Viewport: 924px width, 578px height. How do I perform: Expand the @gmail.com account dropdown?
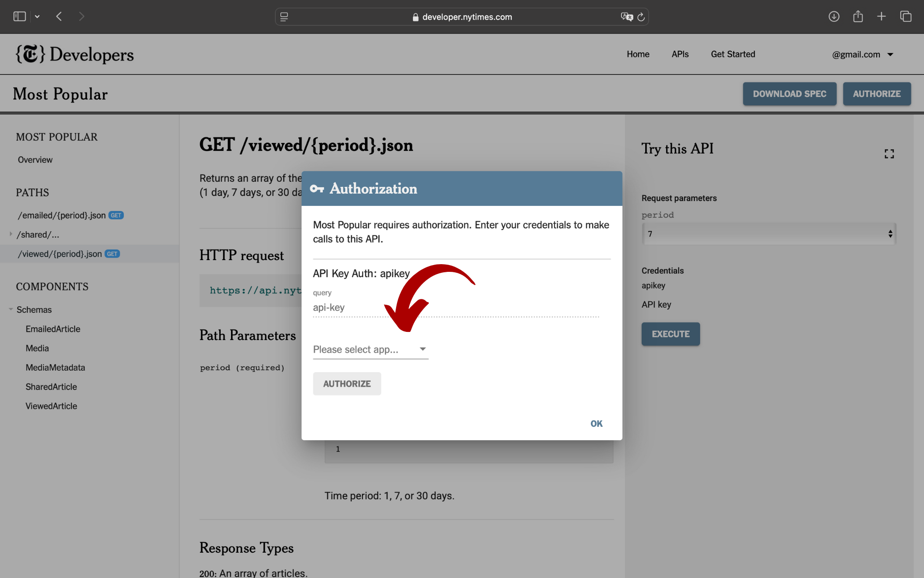pos(863,55)
